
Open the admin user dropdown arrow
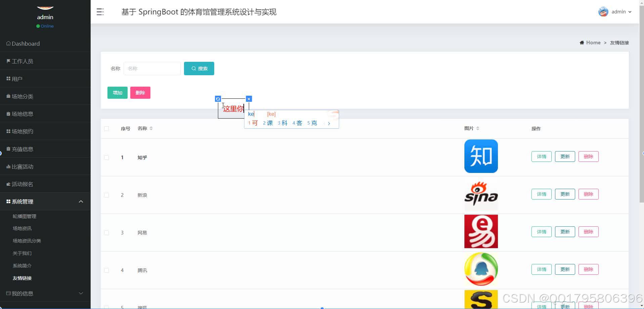630,12
